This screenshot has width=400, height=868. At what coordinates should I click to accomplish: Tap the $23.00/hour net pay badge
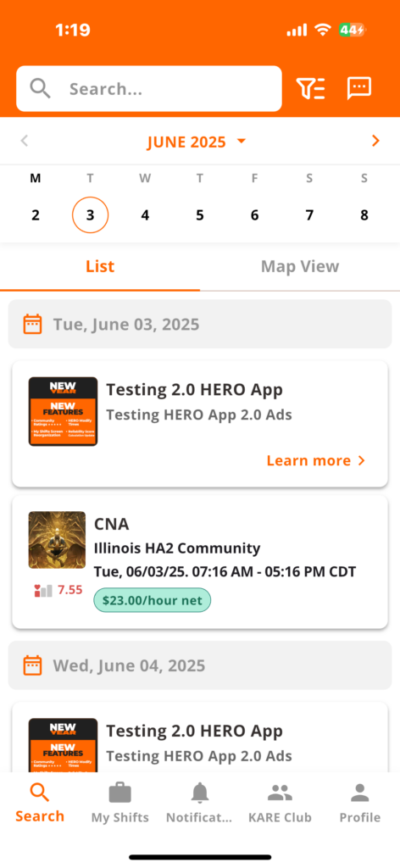click(x=153, y=600)
